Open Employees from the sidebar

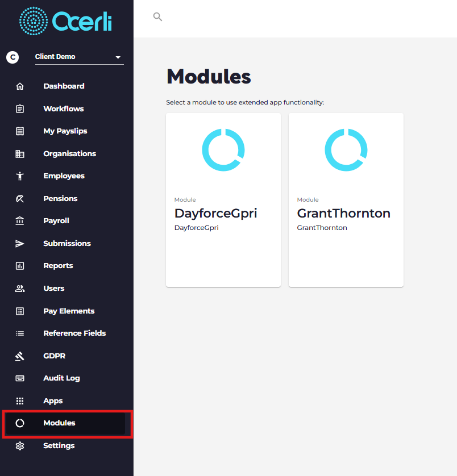64,176
